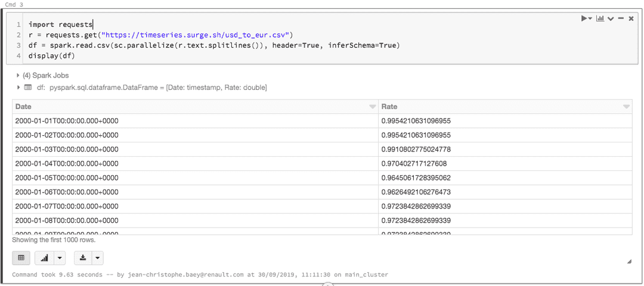Minimize the cell with the dash icon
This screenshot has height=286, width=644.
pos(621,19)
